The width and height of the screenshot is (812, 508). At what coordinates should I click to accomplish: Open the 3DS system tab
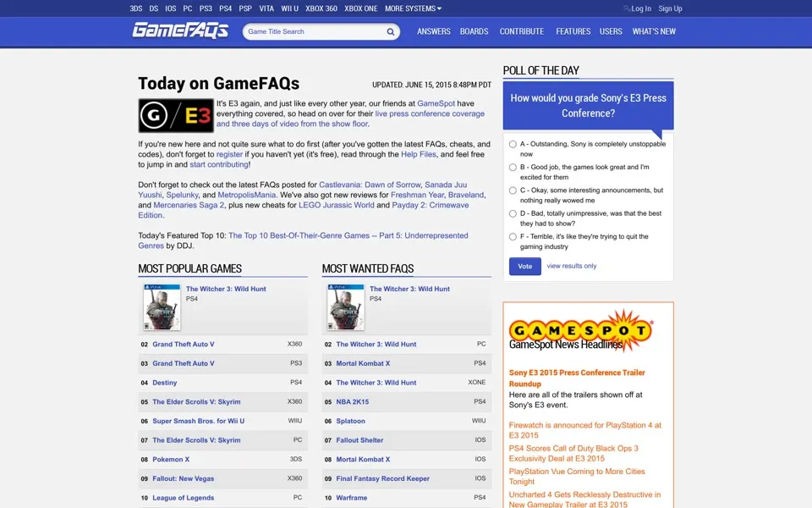136,8
